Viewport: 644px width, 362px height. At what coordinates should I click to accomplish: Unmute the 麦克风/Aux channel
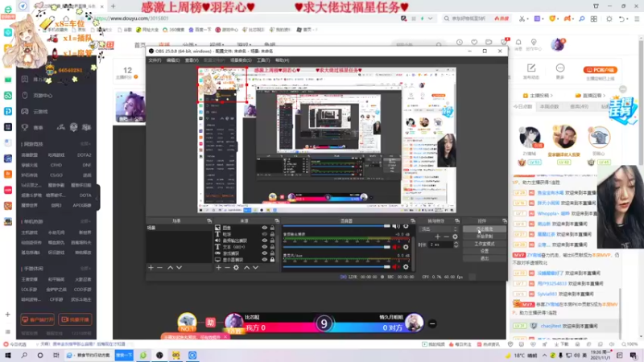click(396, 267)
